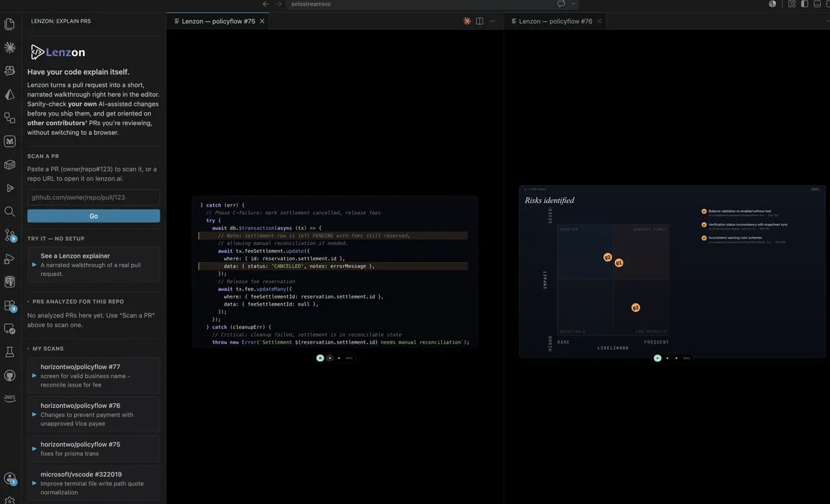Open the starburst icon view in activity bar
Image resolution: width=830 pixels, height=504 pixels.
10,48
